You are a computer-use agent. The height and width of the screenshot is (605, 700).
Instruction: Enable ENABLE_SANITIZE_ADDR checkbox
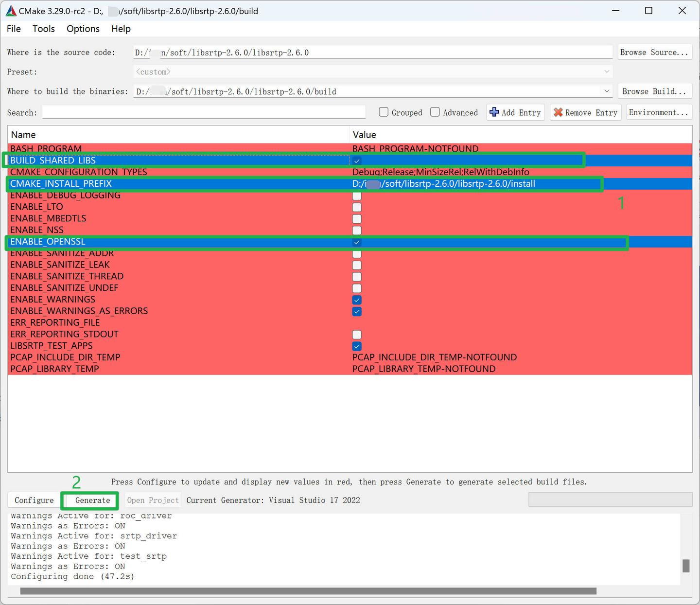pyautogui.click(x=357, y=253)
